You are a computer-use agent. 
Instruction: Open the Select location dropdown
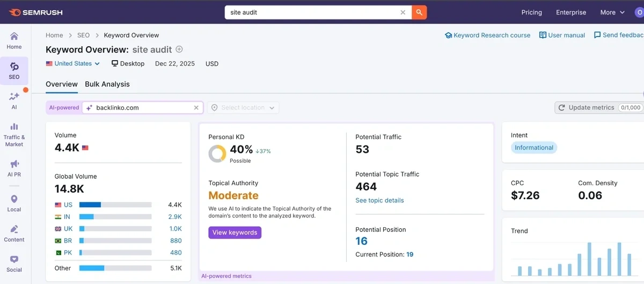243,107
